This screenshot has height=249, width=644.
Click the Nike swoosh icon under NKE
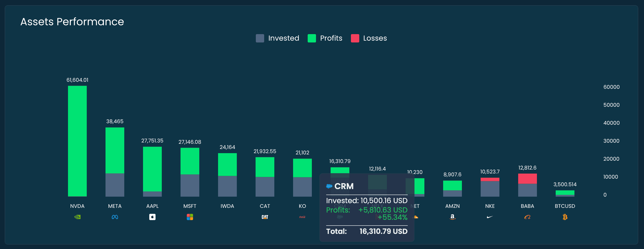pyautogui.click(x=490, y=217)
